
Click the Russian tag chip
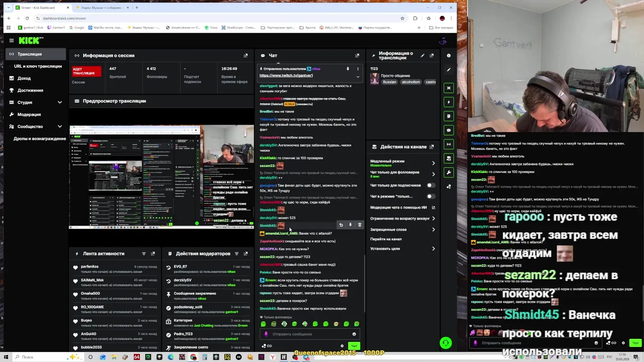tap(389, 82)
